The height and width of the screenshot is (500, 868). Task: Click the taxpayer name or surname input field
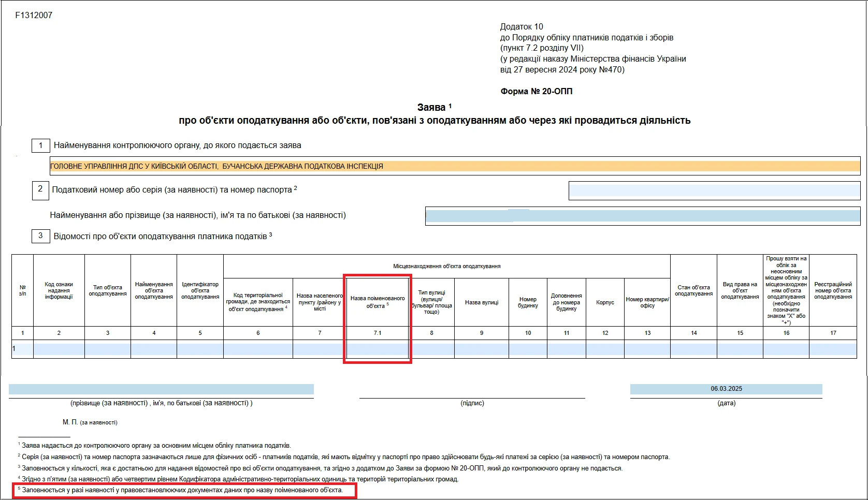[x=642, y=216]
